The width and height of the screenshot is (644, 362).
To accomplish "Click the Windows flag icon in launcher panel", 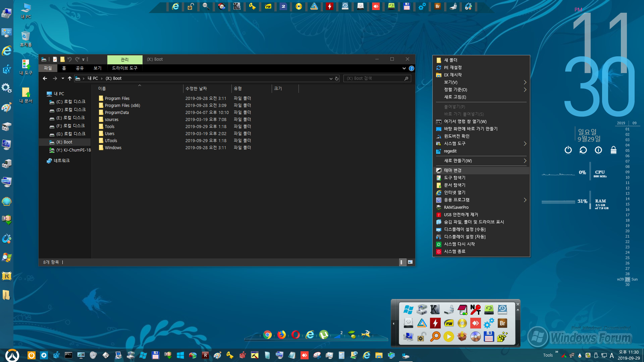I will point(409,309).
